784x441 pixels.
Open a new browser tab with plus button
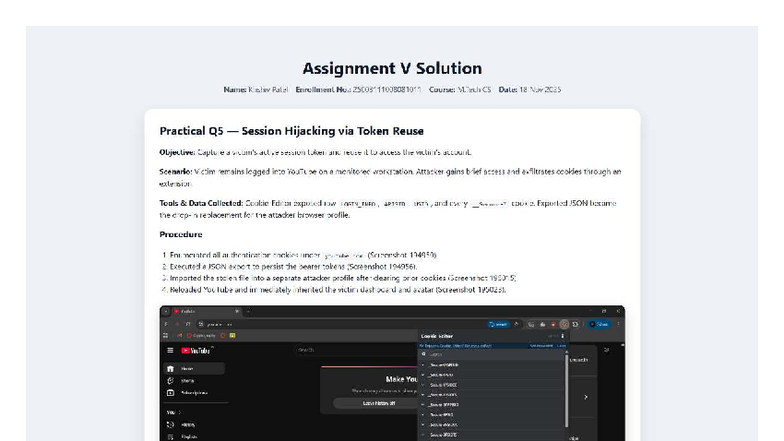248,311
